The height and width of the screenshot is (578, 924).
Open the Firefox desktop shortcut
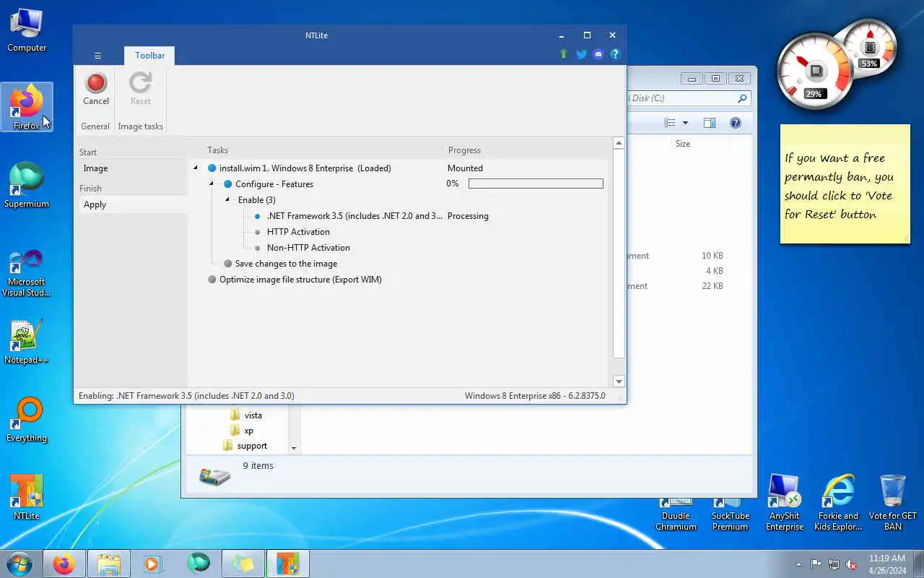27,107
